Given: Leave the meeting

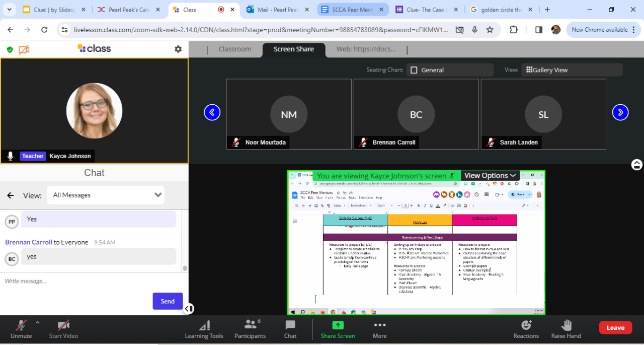Looking at the screenshot, I should click(615, 327).
